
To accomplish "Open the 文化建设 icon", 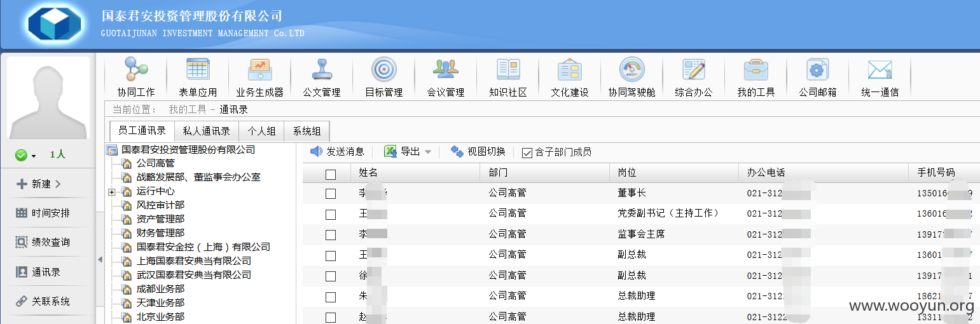I will [570, 69].
